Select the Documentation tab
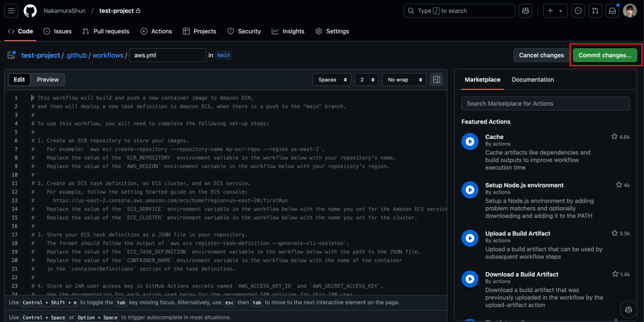The width and height of the screenshot is (644, 322). (533, 80)
